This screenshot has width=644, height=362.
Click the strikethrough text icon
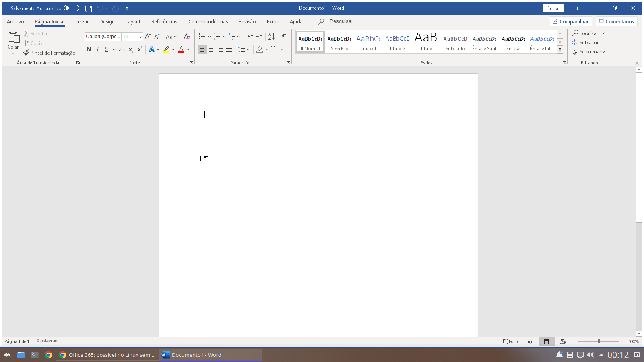pos(121,49)
